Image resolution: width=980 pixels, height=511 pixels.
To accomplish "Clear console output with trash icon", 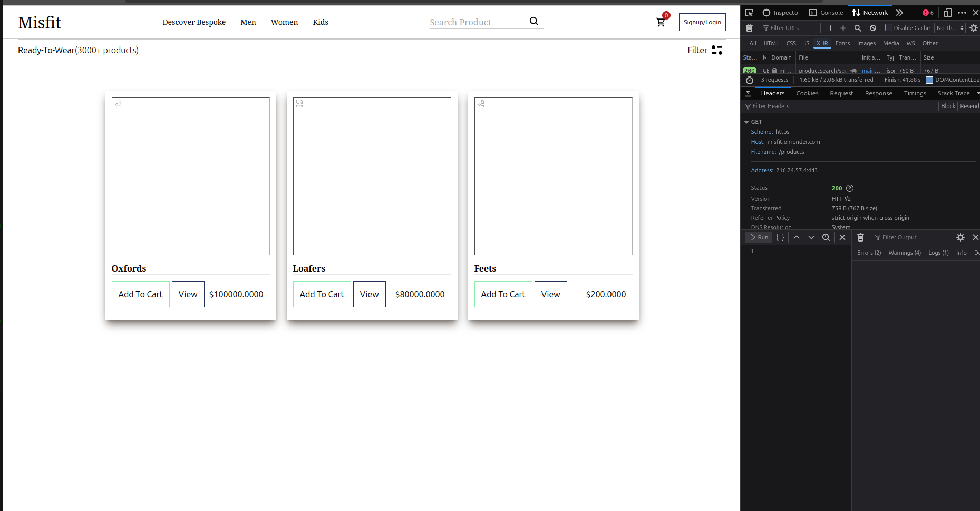I will pos(860,237).
